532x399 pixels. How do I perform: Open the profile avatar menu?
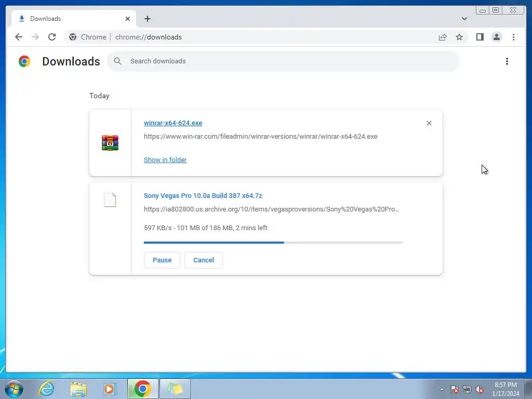coord(497,37)
